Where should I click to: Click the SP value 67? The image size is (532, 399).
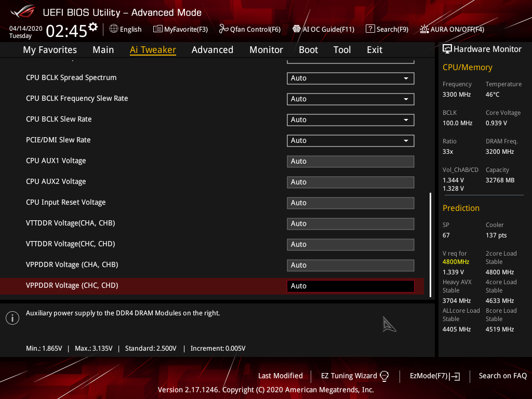tap(446, 235)
